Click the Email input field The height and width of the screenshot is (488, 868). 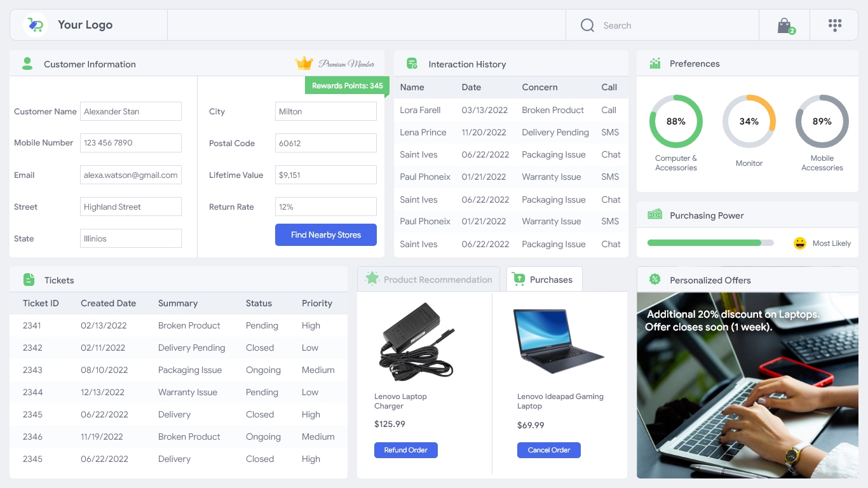tap(131, 175)
